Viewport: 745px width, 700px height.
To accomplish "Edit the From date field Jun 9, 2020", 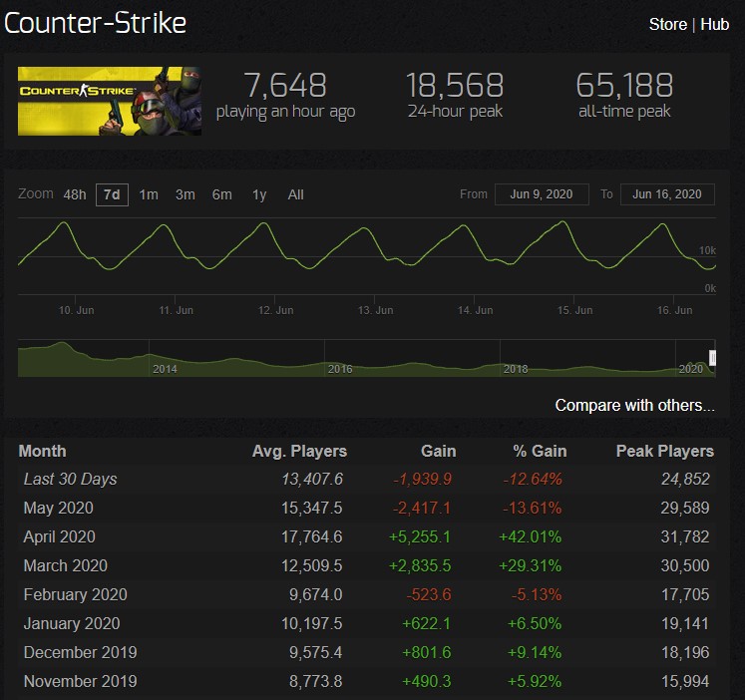I will coord(542,194).
